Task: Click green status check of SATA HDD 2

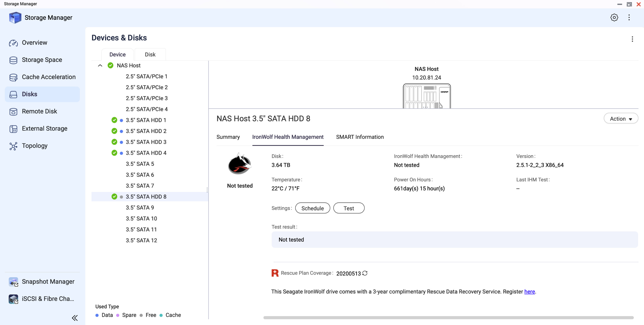Action: 114,131
